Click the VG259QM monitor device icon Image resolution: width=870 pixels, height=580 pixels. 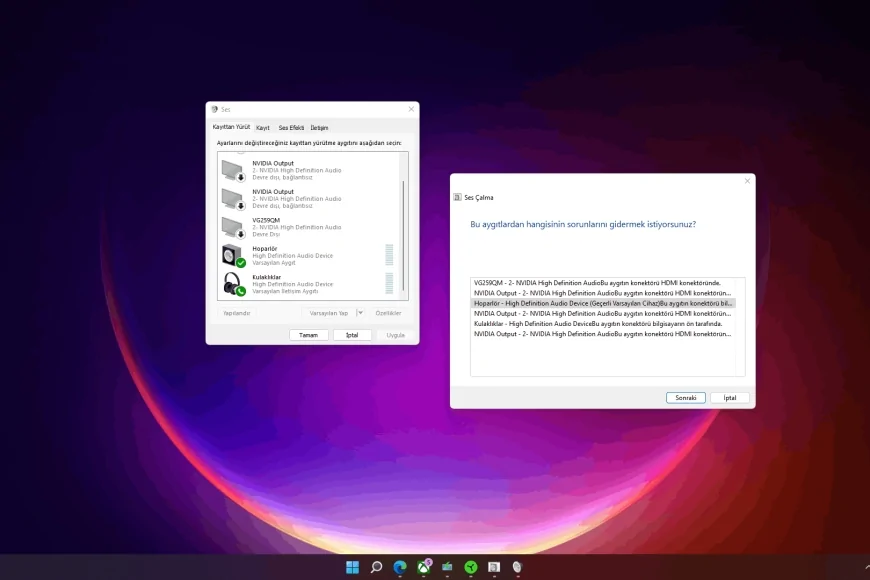[x=232, y=226]
